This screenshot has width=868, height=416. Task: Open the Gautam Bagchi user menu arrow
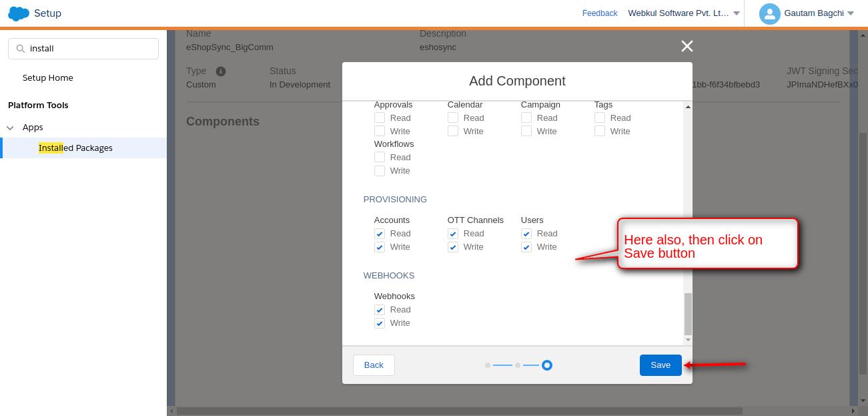(851, 13)
